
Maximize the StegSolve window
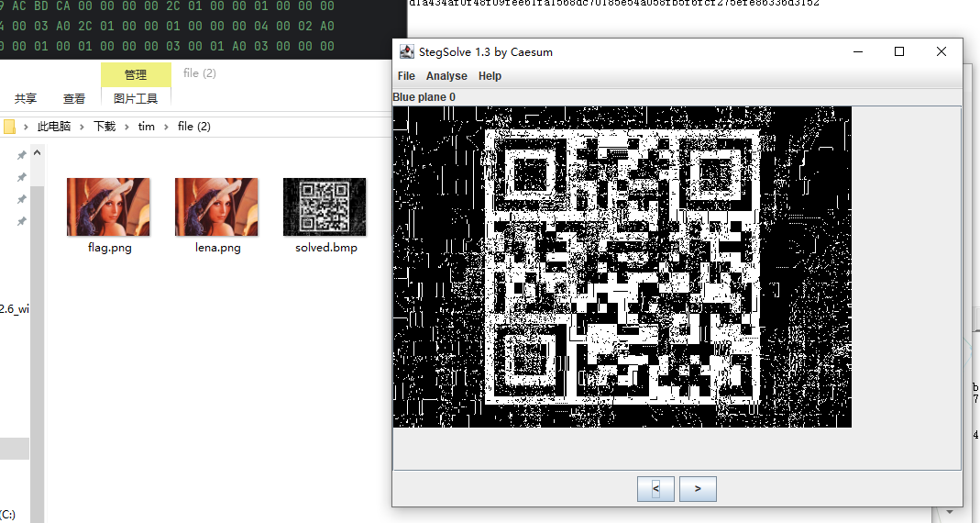pyautogui.click(x=898, y=52)
